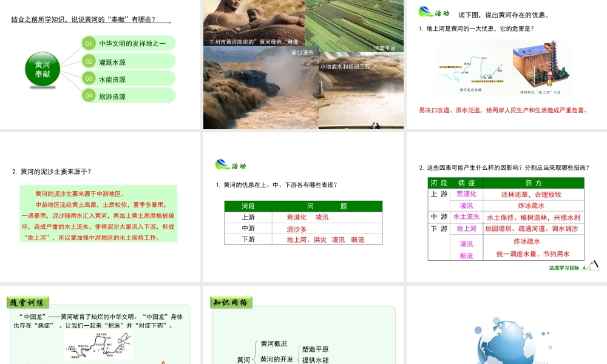Viewport: 607px width, 364px height.
Task: Open the 河套平原 farmland photo
Action: pyautogui.click(x=354, y=26)
